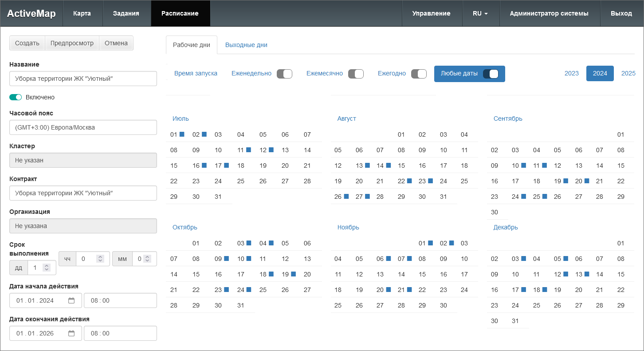
Task: Select year 2025
Action: (628, 73)
